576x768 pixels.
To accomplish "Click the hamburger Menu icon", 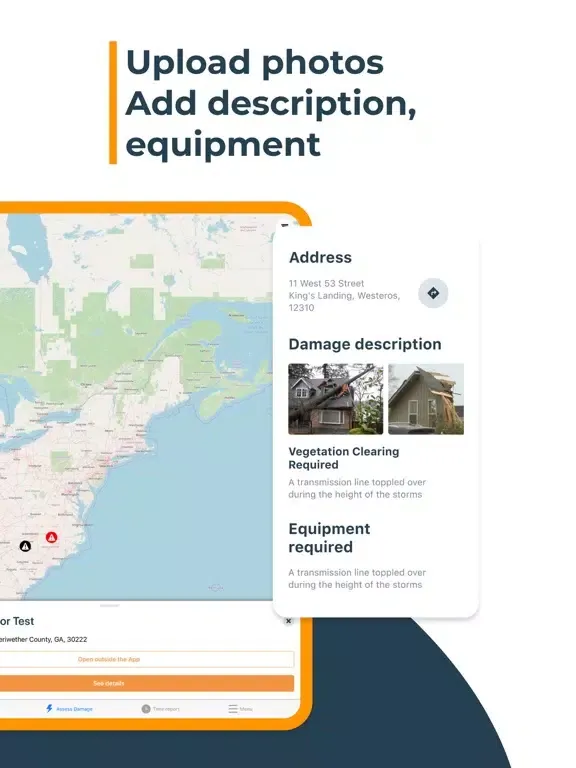I will (233, 709).
